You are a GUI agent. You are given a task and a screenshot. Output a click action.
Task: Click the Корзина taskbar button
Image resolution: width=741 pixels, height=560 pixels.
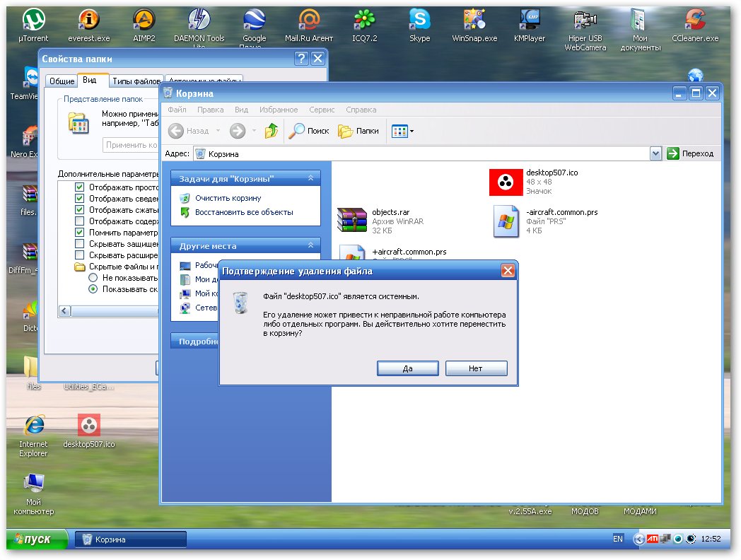click(x=130, y=539)
